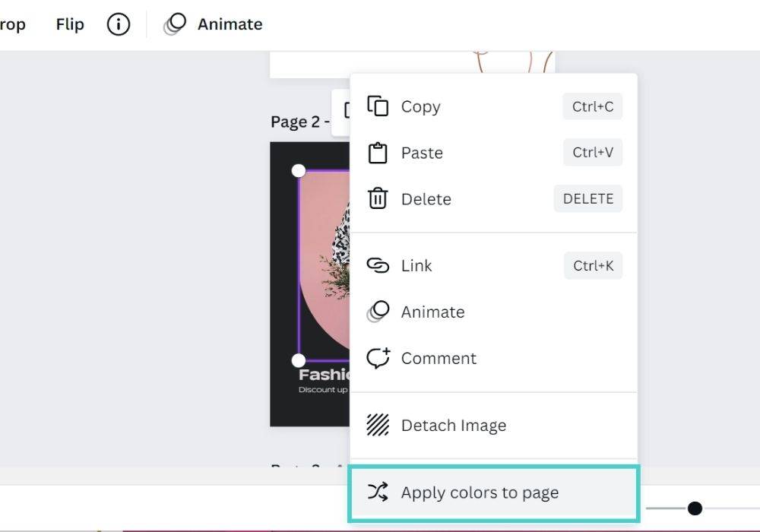The width and height of the screenshot is (760, 532).
Task: Click the Discount up subtitle text
Action: 323,390
